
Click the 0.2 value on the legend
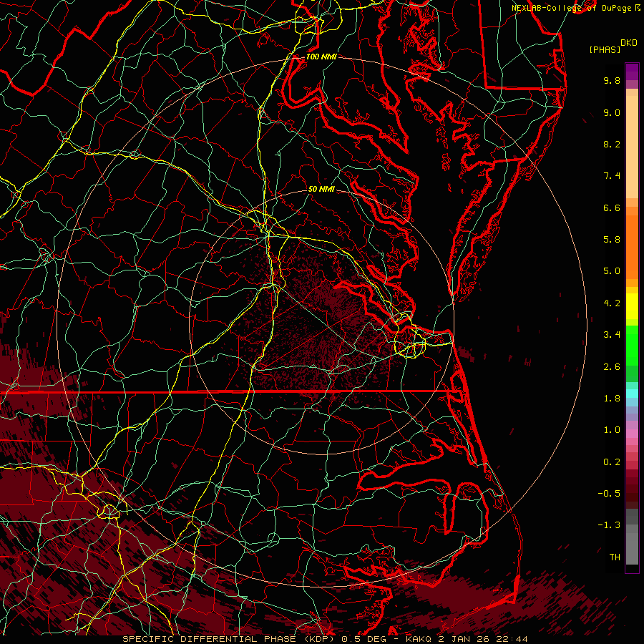coord(612,462)
